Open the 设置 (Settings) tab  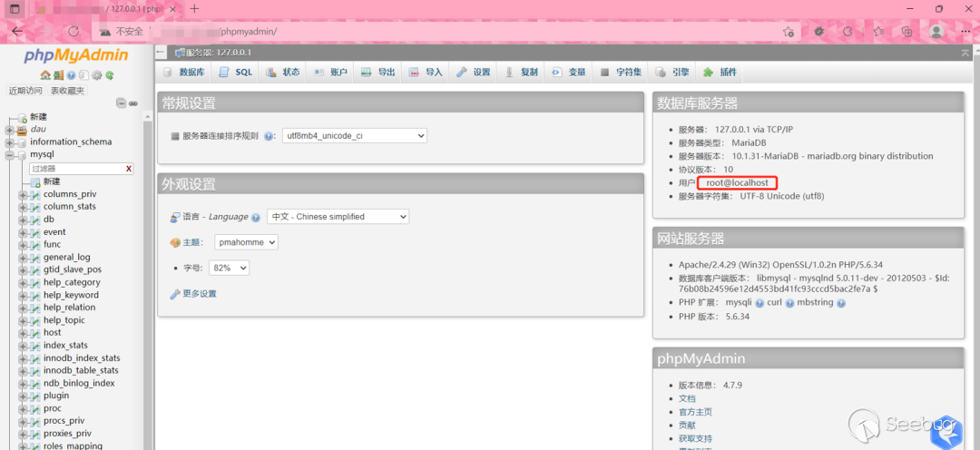point(473,73)
